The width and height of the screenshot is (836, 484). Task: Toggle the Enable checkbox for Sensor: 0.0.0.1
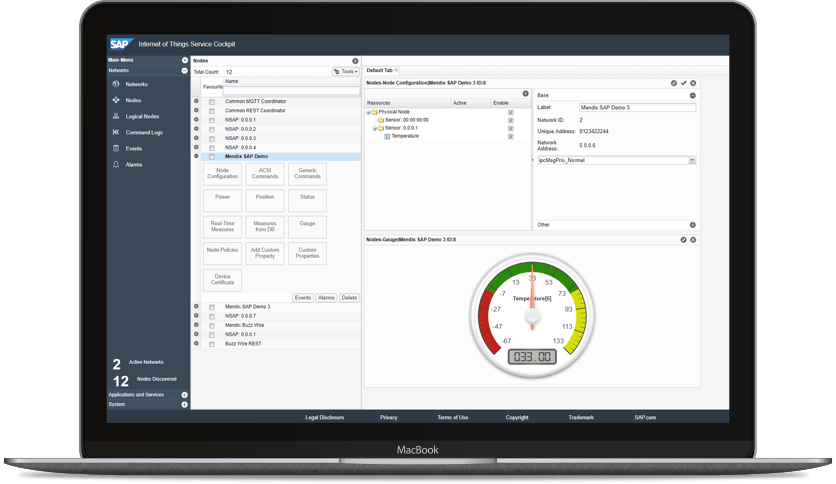click(511, 128)
